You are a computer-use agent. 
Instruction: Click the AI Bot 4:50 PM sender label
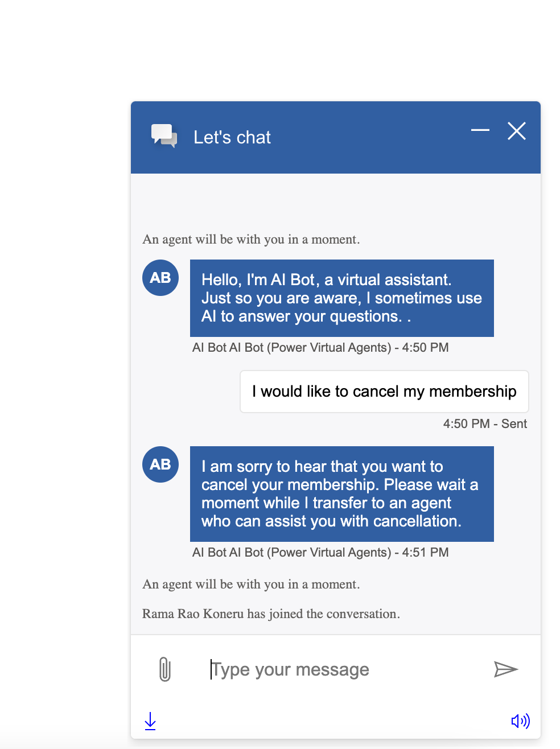tap(320, 348)
